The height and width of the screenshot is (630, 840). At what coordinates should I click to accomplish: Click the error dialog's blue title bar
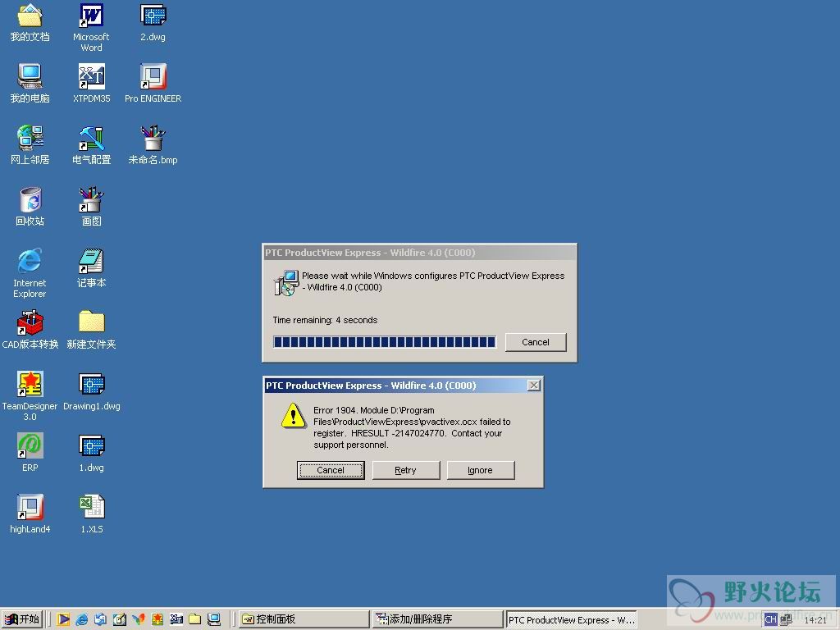click(403, 386)
